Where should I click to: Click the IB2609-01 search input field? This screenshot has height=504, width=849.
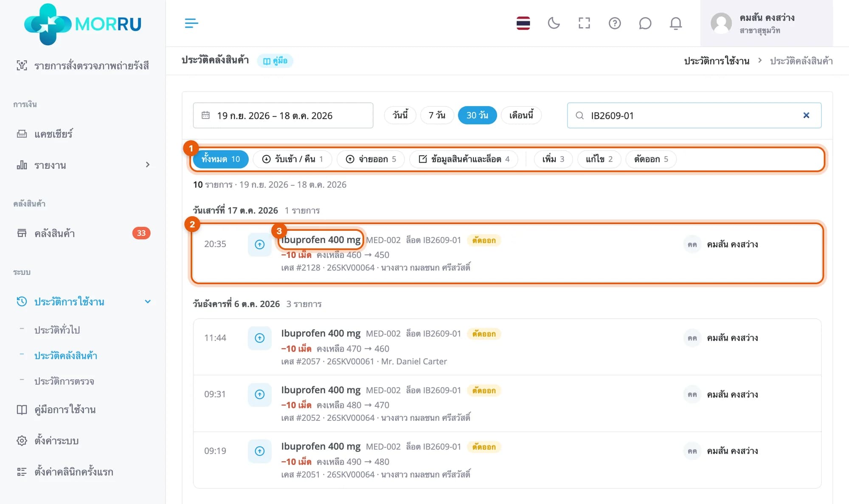(694, 115)
